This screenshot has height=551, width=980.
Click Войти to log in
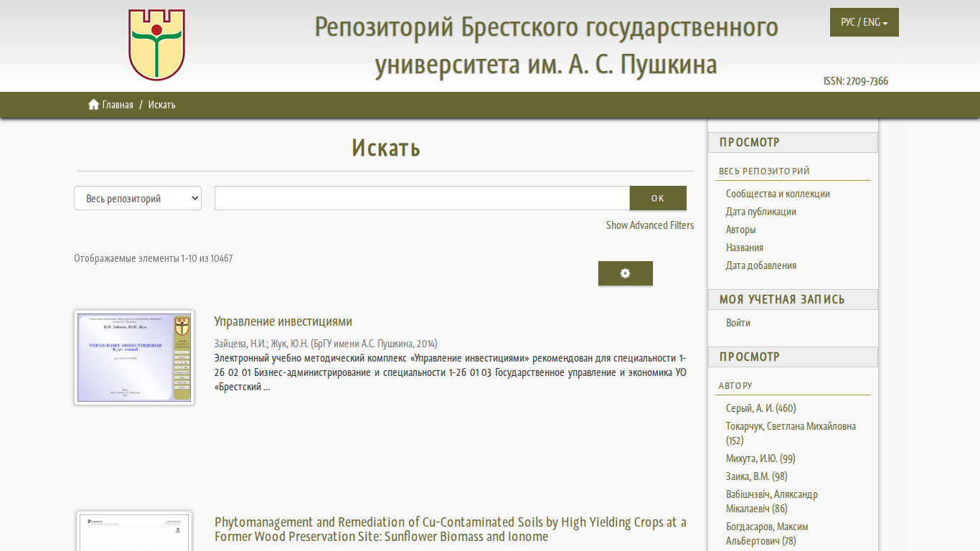tap(738, 323)
